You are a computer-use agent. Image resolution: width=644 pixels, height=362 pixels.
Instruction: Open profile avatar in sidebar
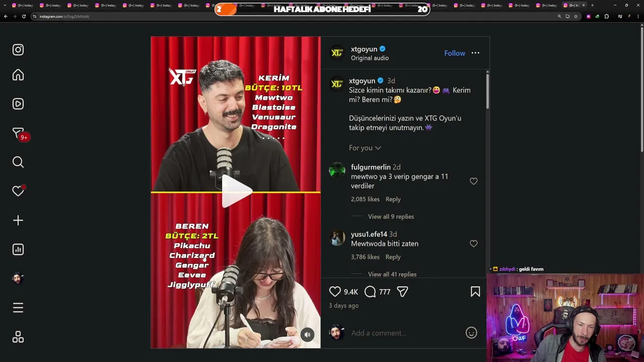pyautogui.click(x=18, y=279)
